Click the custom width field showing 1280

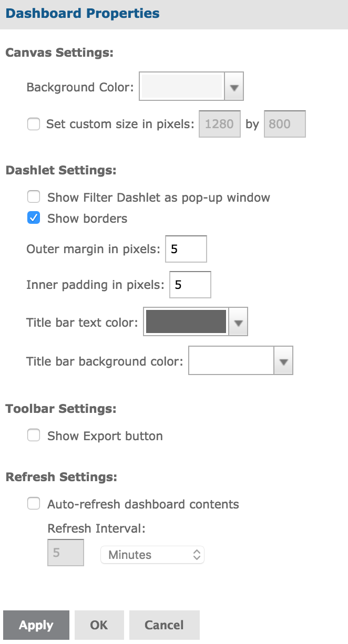(x=220, y=124)
